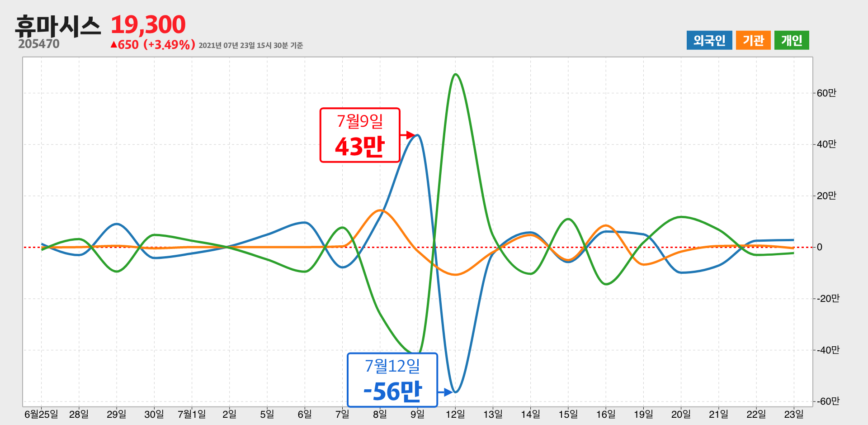Click the 8일 x-axis label

coord(380,414)
